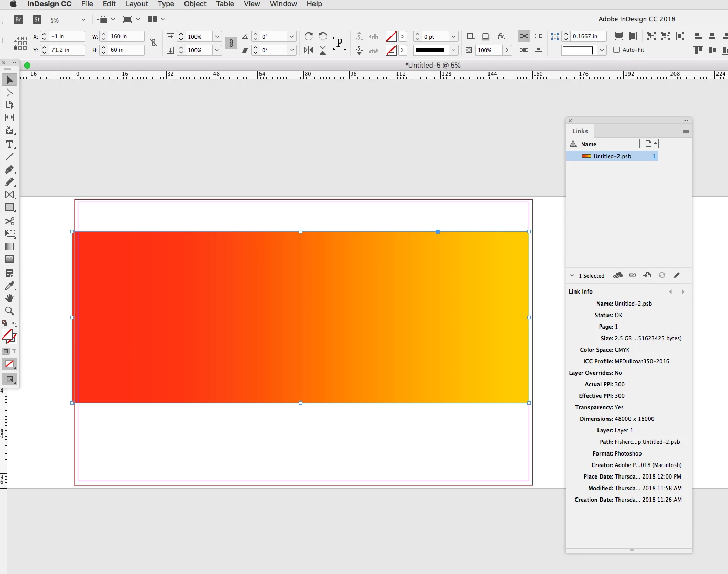This screenshot has height=574, width=728.
Task: Select the Page tool
Action: 9,105
